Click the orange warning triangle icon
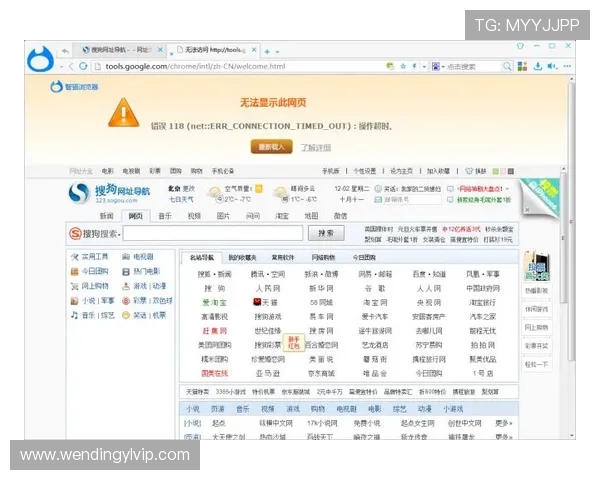The image size is (600, 480). tap(124, 112)
